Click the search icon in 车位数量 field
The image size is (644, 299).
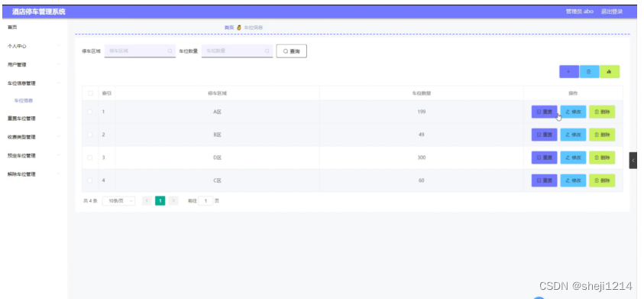point(267,51)
